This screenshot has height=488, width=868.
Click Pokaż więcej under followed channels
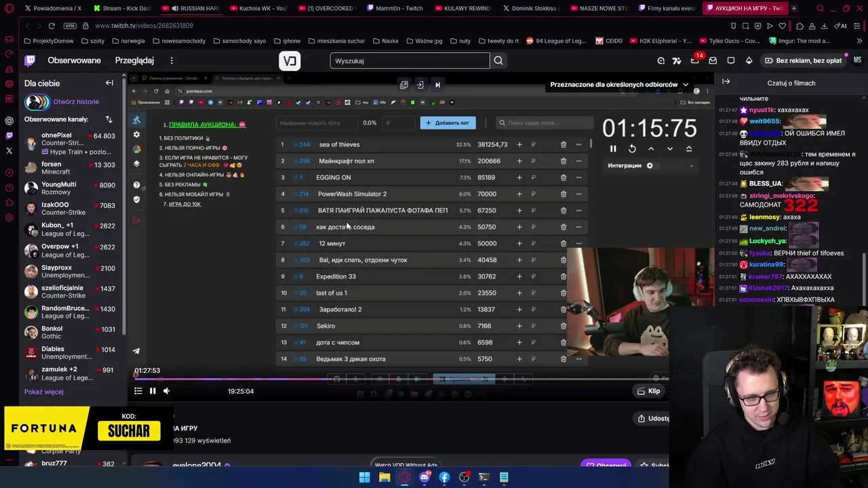(44, 392)
